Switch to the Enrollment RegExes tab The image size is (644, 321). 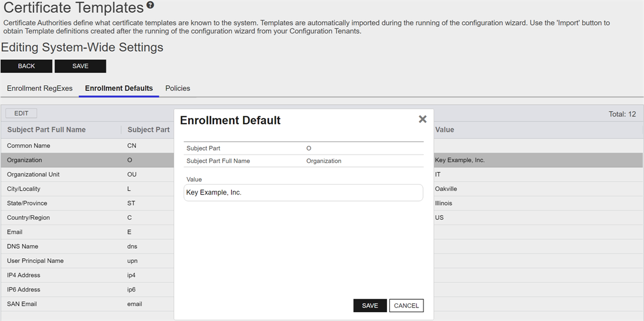coord(40,88)
